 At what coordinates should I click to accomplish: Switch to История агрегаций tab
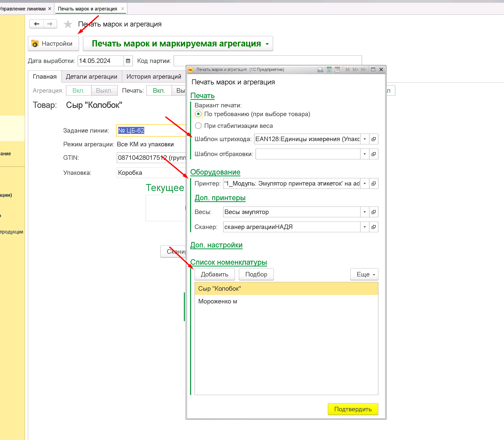point(154,77)
